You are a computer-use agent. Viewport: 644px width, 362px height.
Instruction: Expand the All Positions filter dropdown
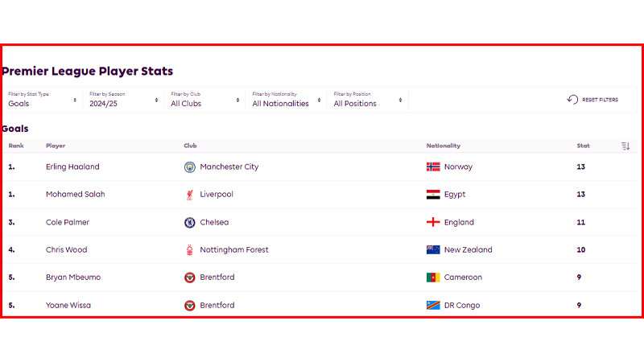(367, 100)
